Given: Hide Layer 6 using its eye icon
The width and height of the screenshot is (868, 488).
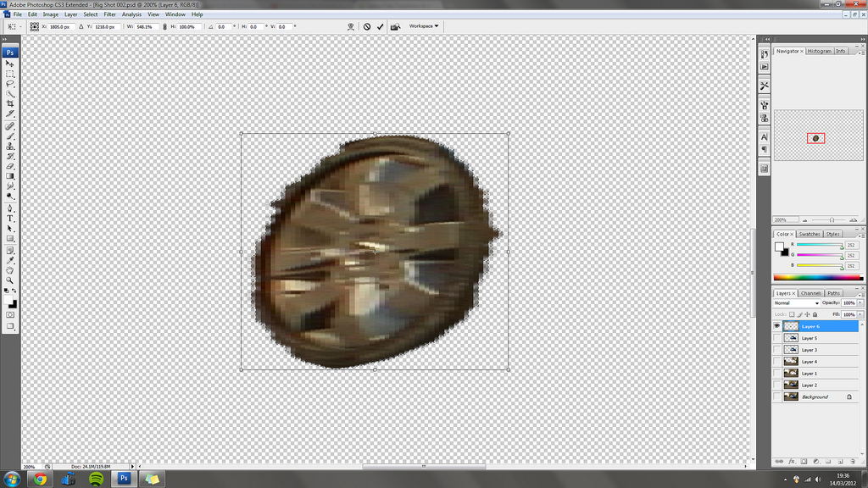Looking at the screenshot, I should click(776, 326).
